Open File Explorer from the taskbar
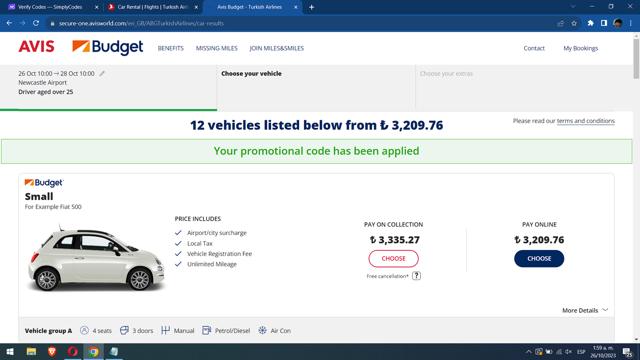The width and height of the screenshot is (640, 360). coord(31,351)
